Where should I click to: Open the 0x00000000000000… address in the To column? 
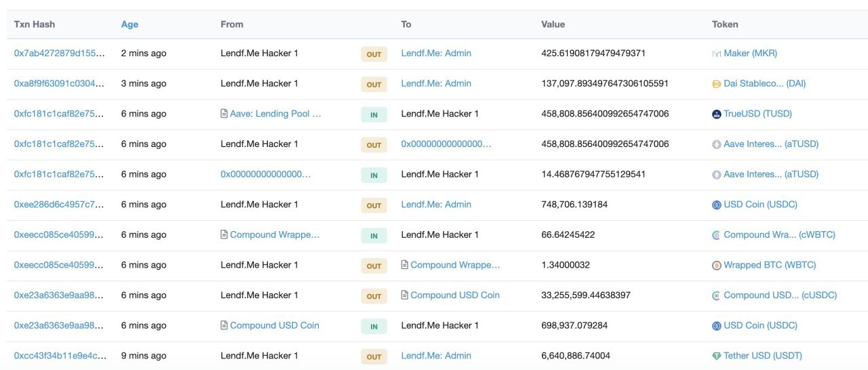click(x=446, y=144)
